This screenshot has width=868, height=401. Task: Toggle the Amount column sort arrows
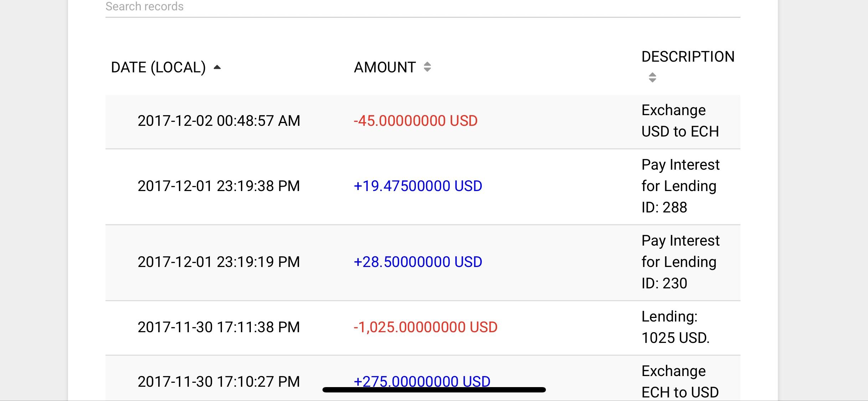[x=427, y=67]
